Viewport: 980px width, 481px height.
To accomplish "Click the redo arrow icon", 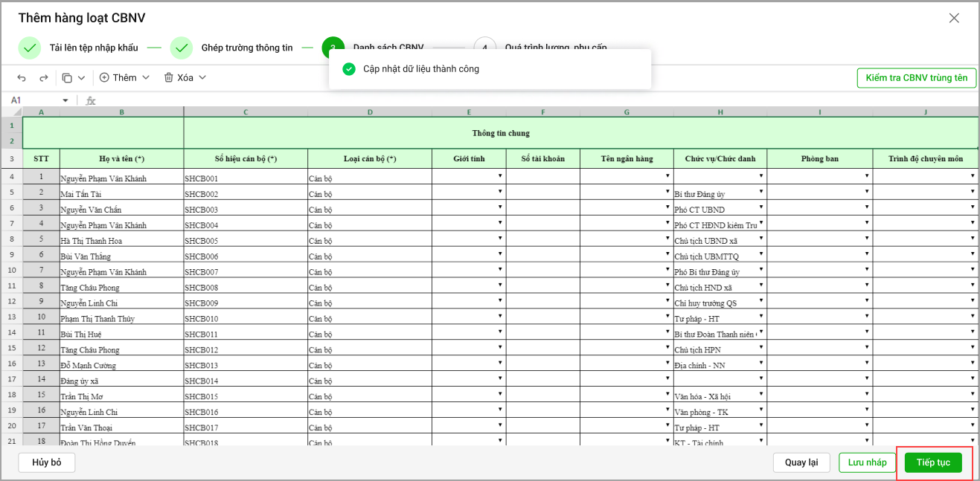I will coord(43,78).
